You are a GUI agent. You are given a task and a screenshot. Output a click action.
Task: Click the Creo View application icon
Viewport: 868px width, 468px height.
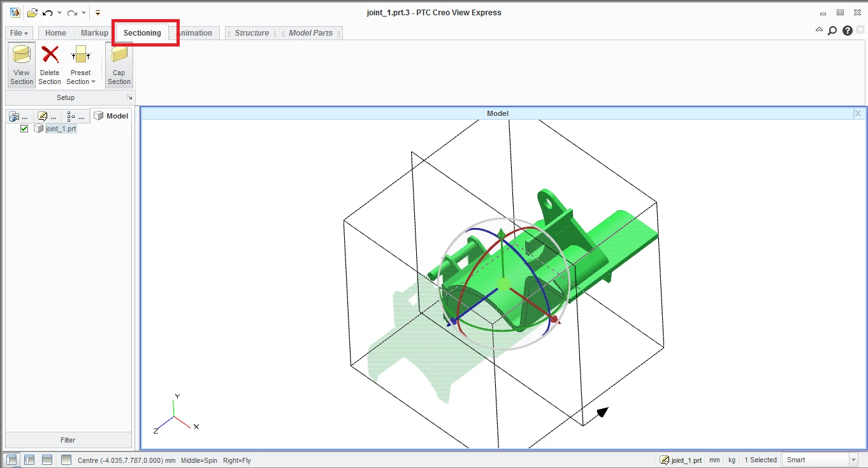click(x=15, y=12)
